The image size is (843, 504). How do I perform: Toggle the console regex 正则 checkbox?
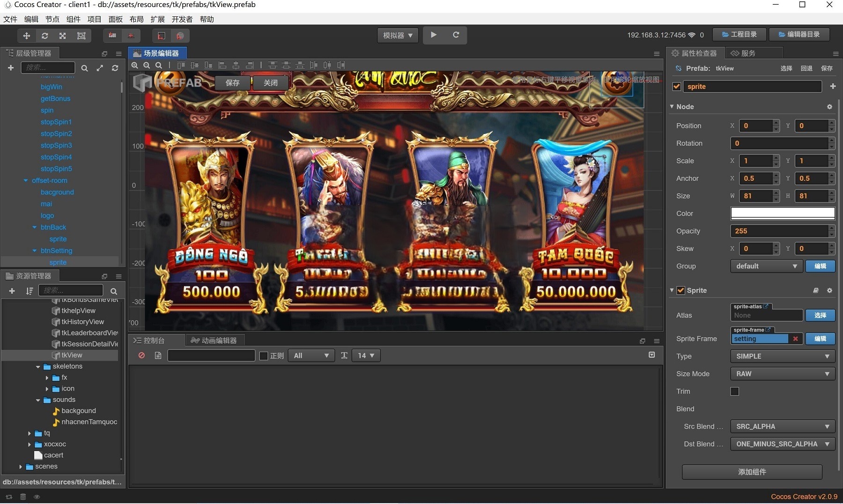(264, 356)
